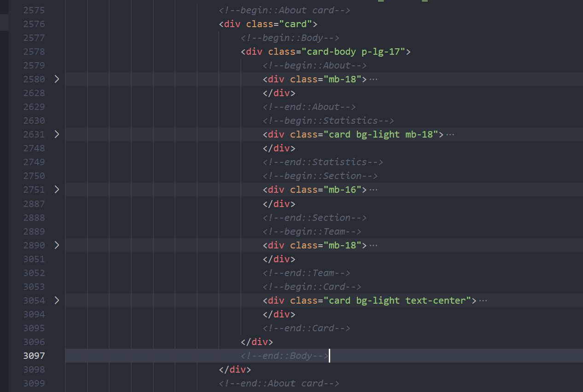Screen dimensions: 583x392
Task: Expand the collapsed mb-16 section chevron
Action: tap(57, 190)
